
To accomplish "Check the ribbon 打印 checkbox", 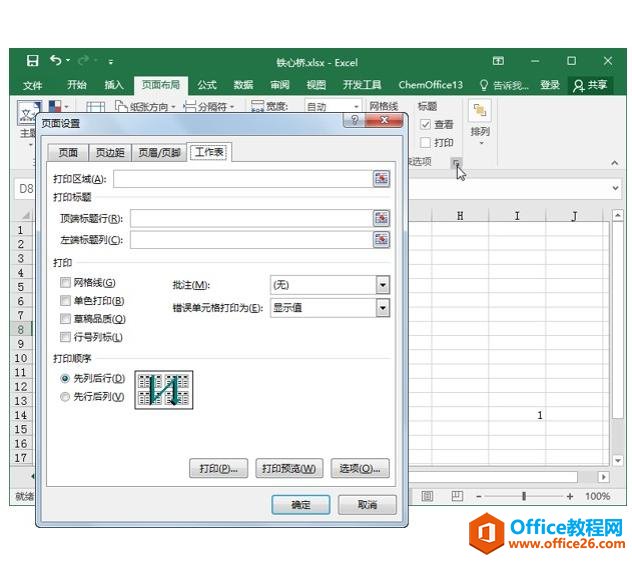I will coord(425,142).
